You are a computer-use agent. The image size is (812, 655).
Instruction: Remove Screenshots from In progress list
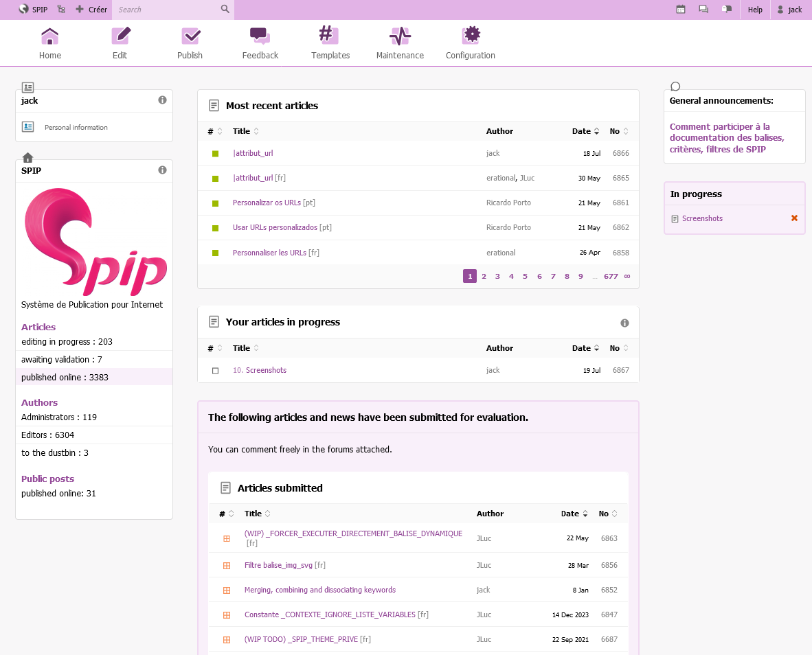(794, 218)
